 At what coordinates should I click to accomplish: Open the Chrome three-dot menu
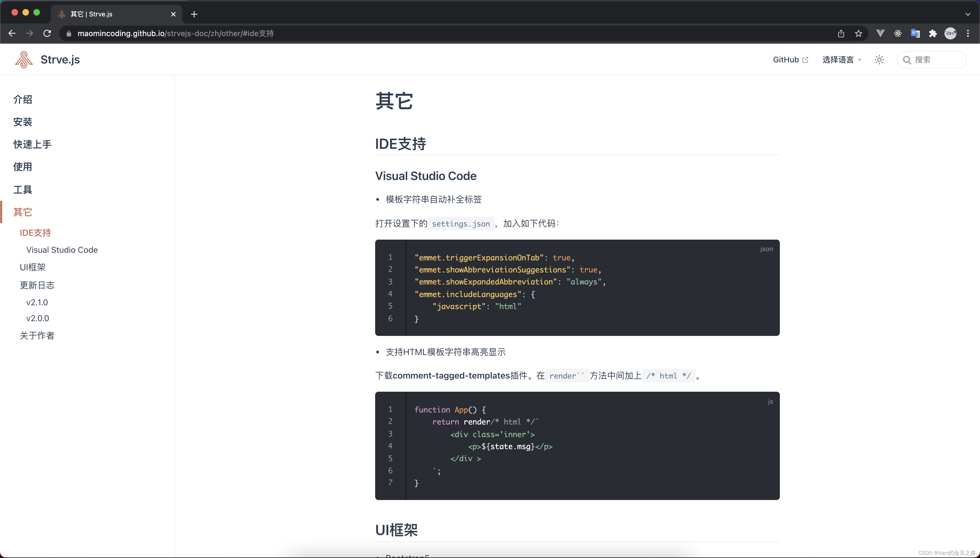[968, 33]
